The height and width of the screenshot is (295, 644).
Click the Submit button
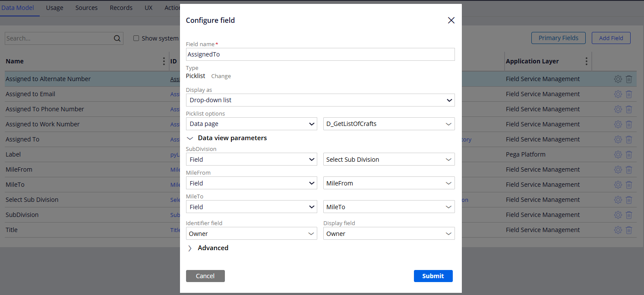pos(433,276)
